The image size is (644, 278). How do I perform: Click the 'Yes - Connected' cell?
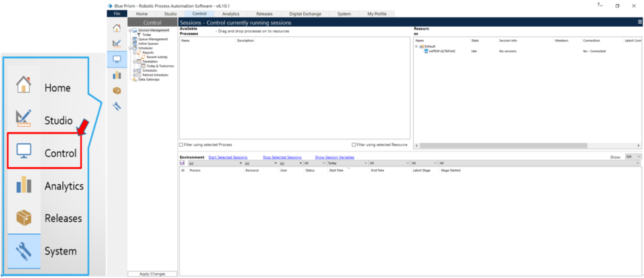pos(594,52)
